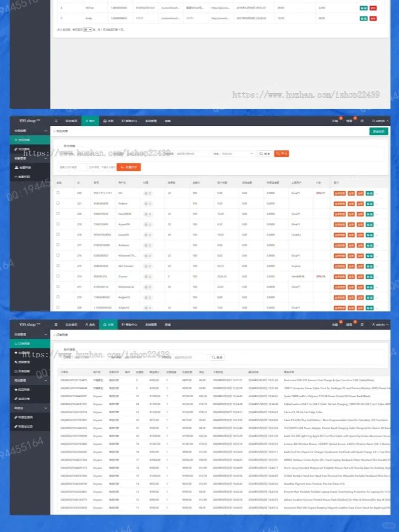Open active cart-icon order list sidebar item
The height and width of the screenshot is (532, 399).
(30, 343)
